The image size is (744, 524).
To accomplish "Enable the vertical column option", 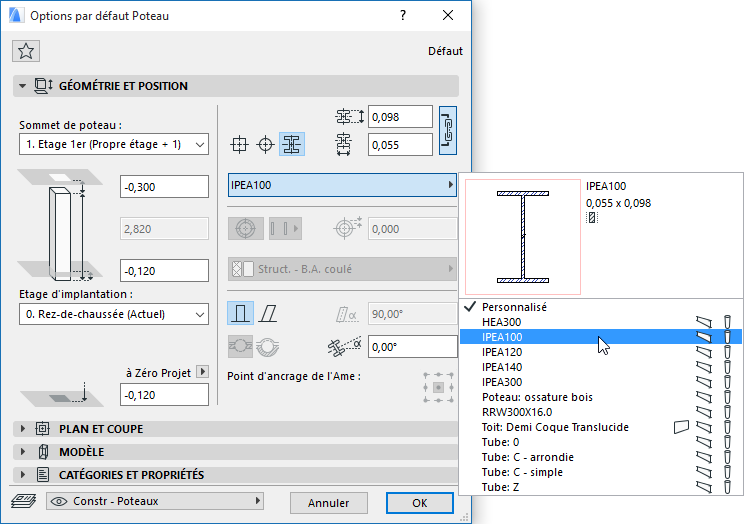I will pyautogui.click(x=239, y=314).
